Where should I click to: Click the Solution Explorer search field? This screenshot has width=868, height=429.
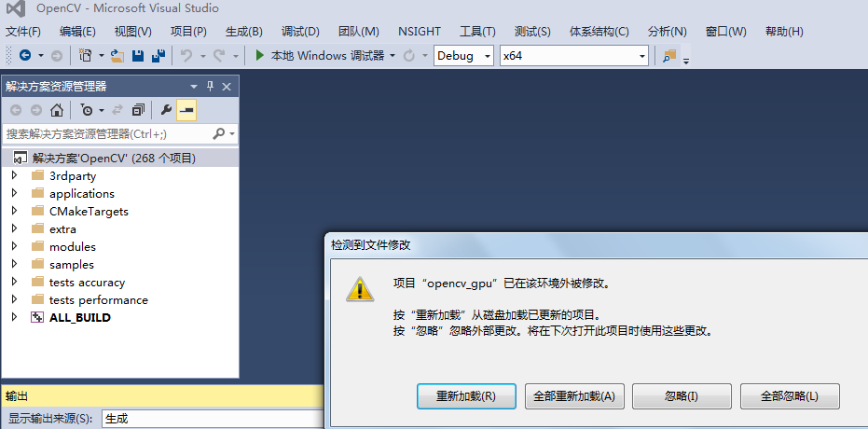pyautogui.click(x=108, y=134)
